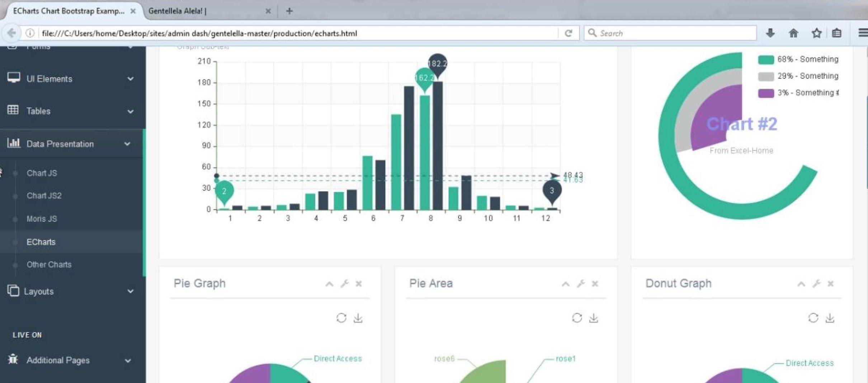The width and height of the screenshot is (868, 383).
Task: Open a new tab with plus button
Action: 289,11
